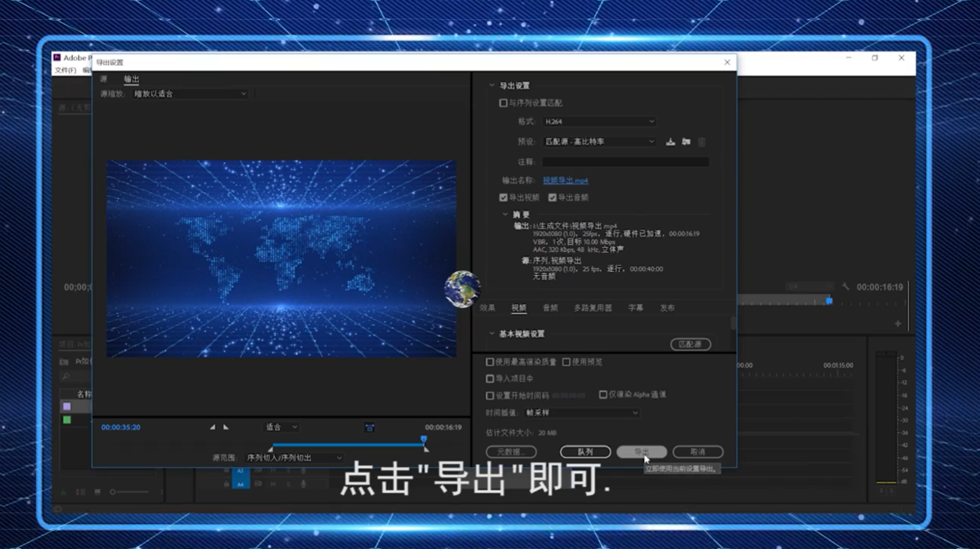Screen dimensions: 980x549
Task: Click the 队列 queue button
Action: (585, 452)
